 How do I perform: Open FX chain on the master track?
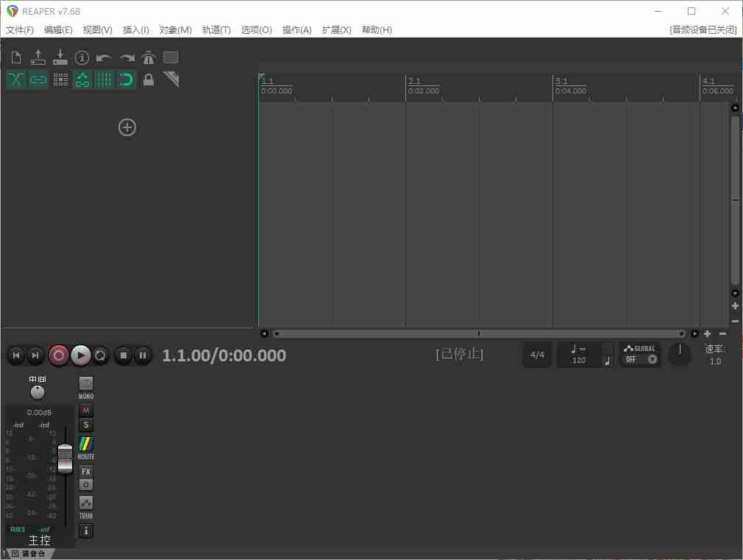[85, 472]
